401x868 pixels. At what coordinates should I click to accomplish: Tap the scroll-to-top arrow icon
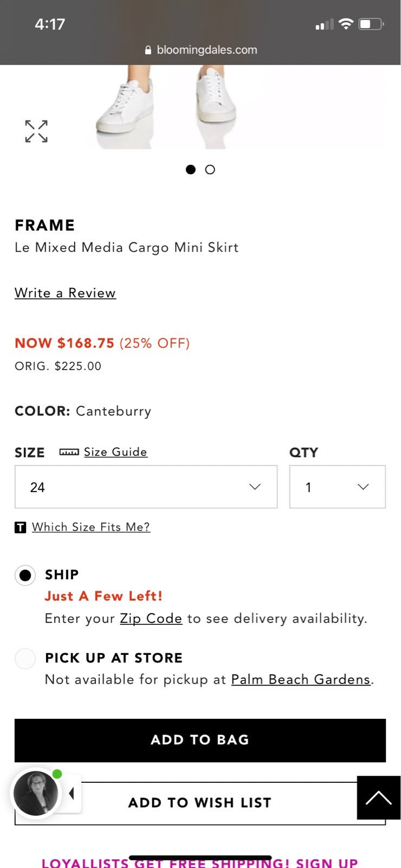379,797
